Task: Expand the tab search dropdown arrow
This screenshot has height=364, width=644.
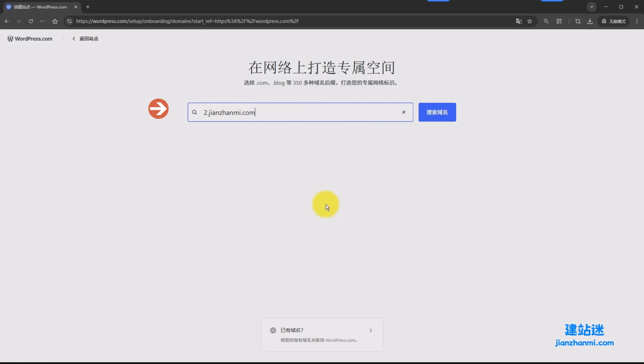Action: click(x=591, y=7)
